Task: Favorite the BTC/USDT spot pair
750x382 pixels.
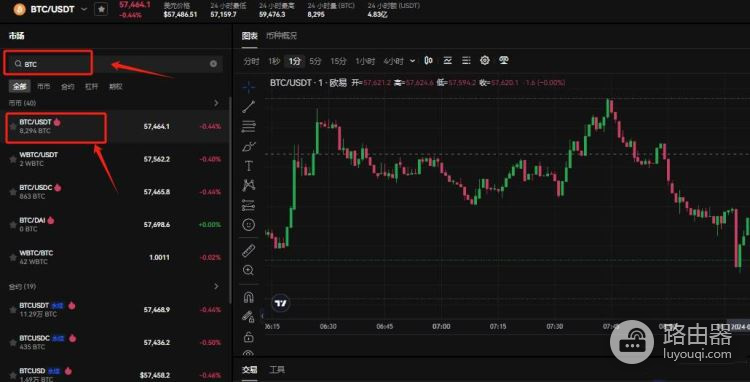Action: 13,126
